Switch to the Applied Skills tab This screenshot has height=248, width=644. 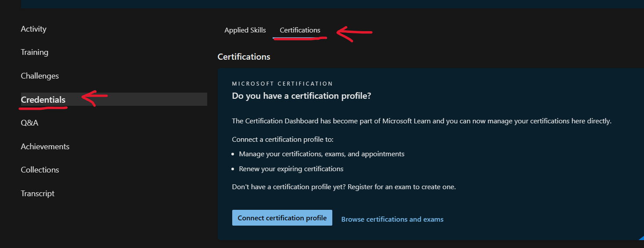(245, 30)
